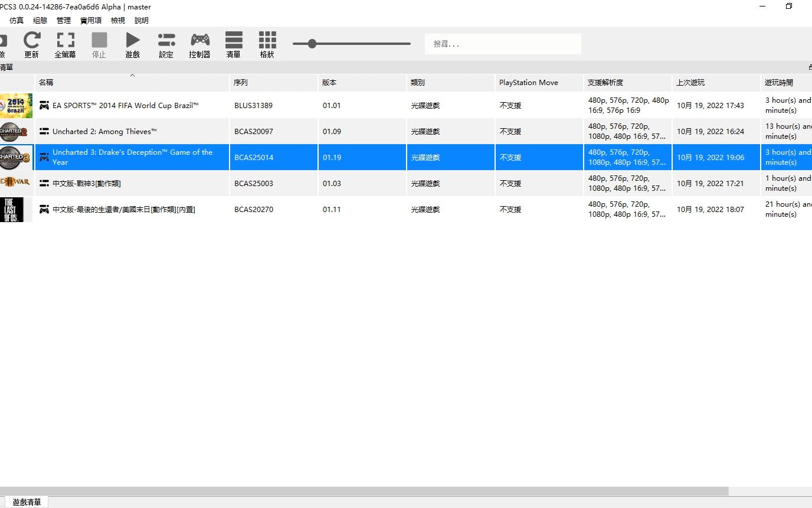The height and width of the screenshot is (508, 812).
Task: Sort by the 支援解析度 column header
Action: click(x=628, y=83)
